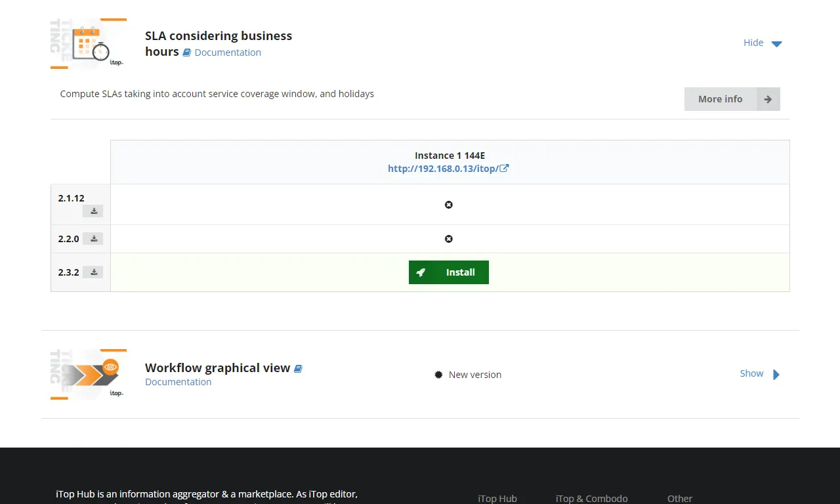Click the arrow icon on More info button

[x=768, y=99]
